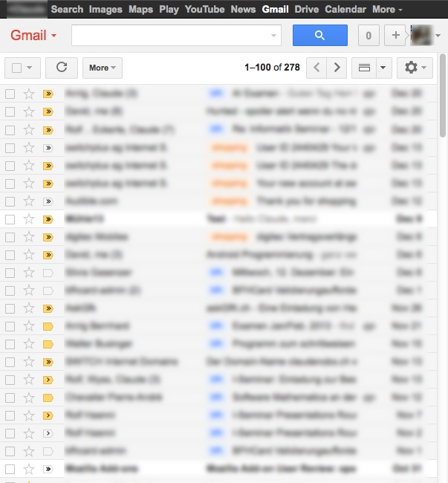Open Search in the top navigation bar
Viewport: 448px width, 483px height.
(67, 9)
